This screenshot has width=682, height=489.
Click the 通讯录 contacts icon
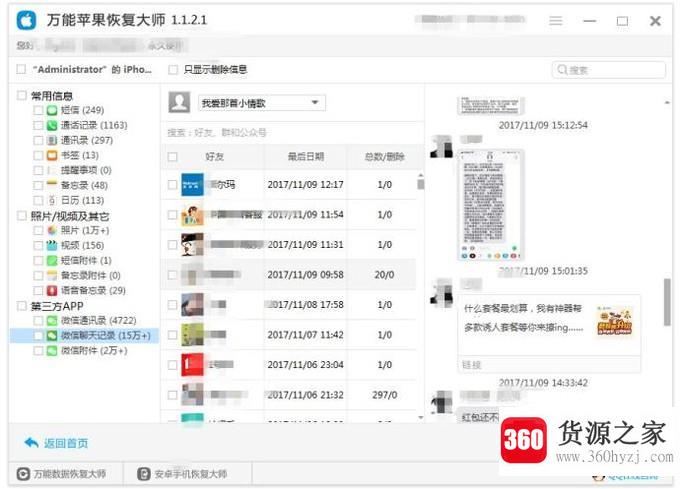pos(52,141)
